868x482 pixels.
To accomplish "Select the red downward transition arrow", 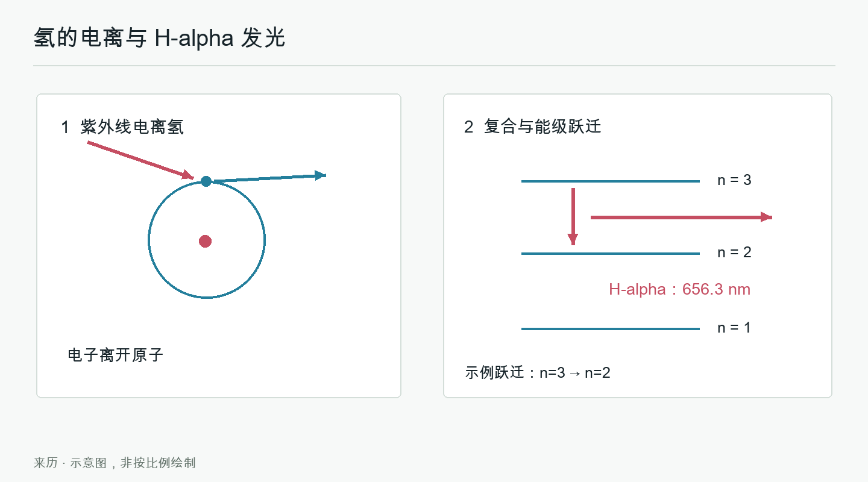I will (x=573, y=217).
